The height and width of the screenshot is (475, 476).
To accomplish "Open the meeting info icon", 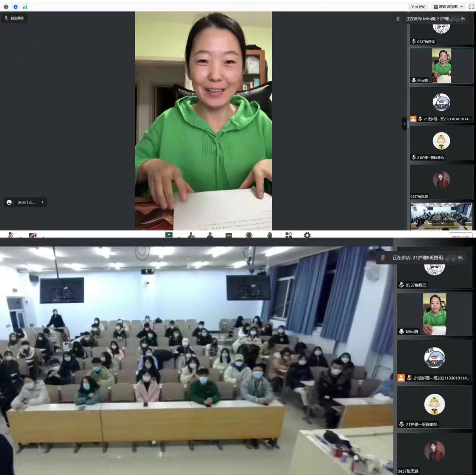I will click(x=6, y=7).
